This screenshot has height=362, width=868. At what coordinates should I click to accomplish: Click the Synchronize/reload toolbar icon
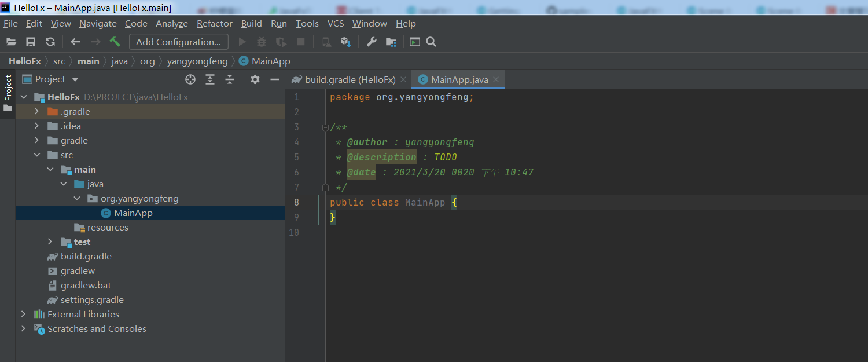point(50,42)
